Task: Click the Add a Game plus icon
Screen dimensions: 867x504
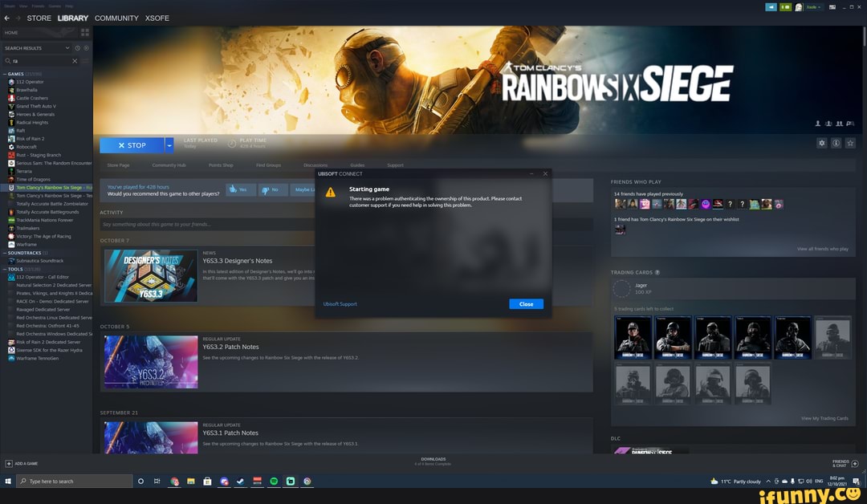Action: coord(8,464)
